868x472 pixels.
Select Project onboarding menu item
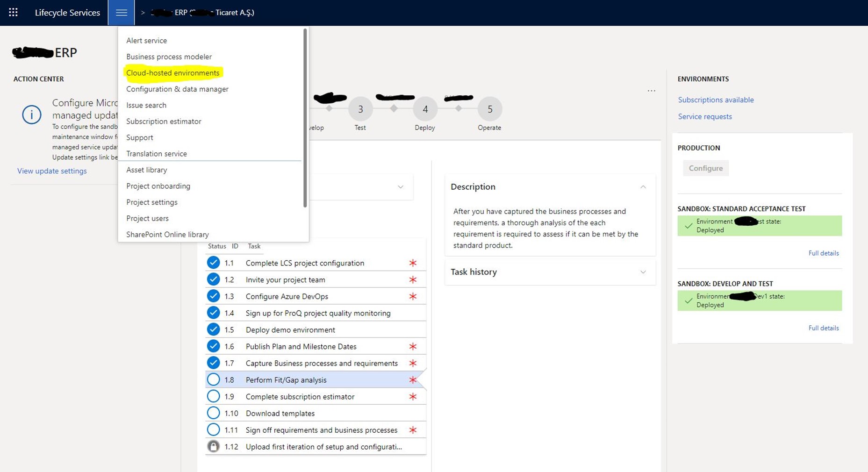[x=158, y=186]
